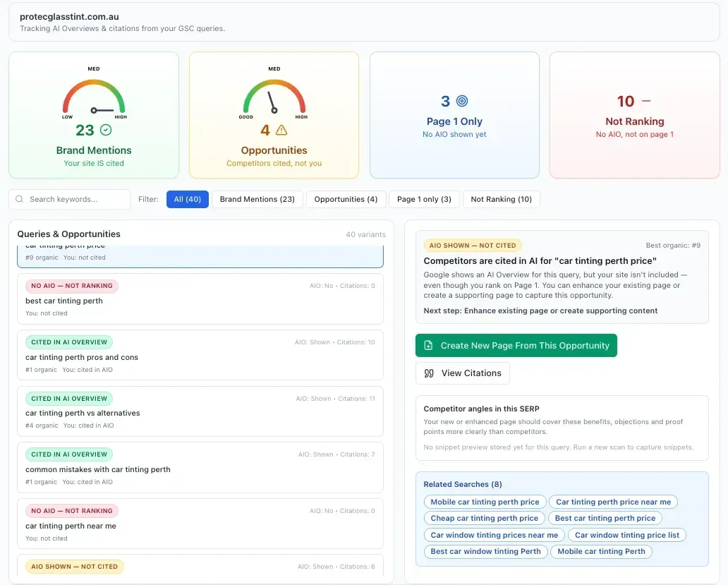This screenshot has height=585, width=728.
Task: Click 'Mobile car tinting perth price' related search
Action: [x=485, y=502]
